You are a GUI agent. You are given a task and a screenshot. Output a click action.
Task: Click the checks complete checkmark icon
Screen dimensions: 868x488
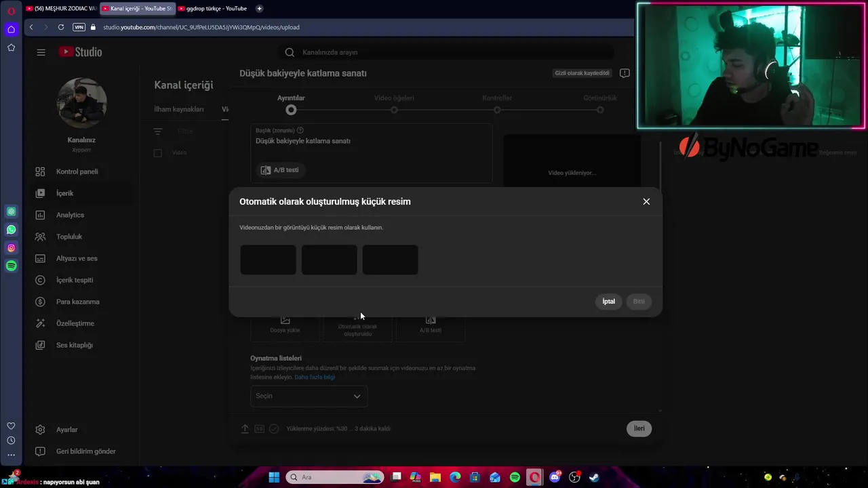(x=274, y=428)
